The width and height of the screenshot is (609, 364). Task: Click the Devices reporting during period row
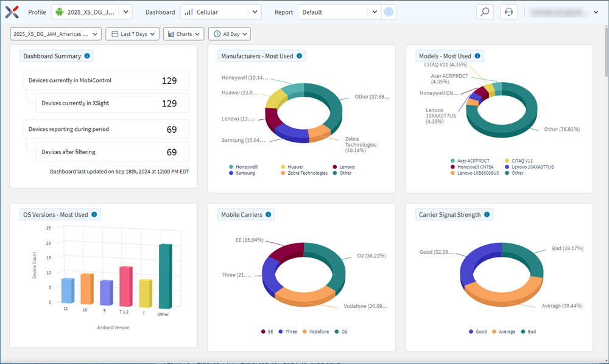click(x=105, y=128)
